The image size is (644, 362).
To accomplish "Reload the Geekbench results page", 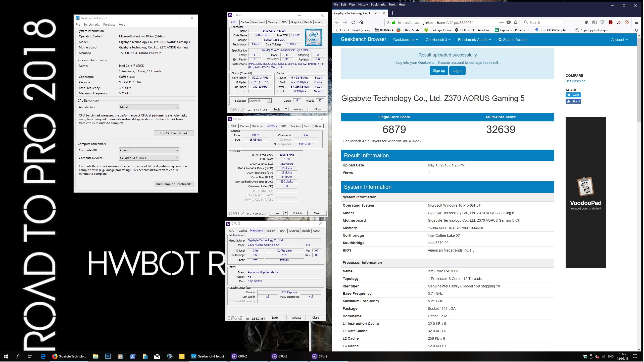I will click(354, 23).
